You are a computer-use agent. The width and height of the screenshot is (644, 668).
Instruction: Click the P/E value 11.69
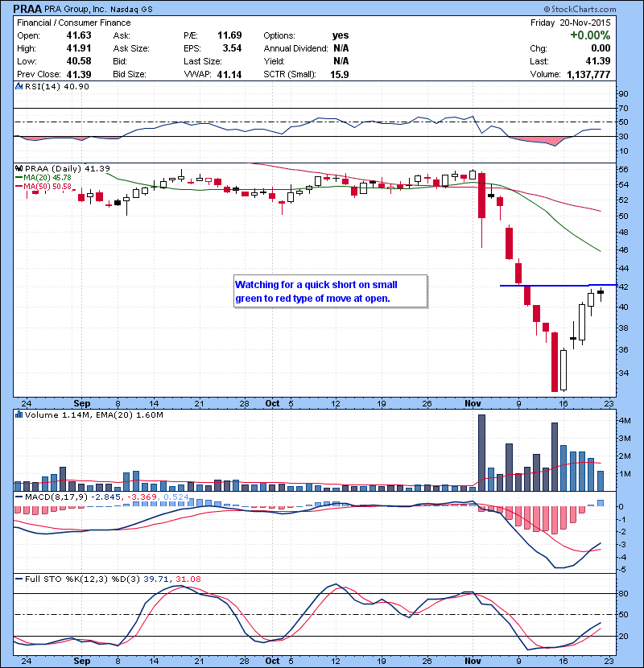coord(229,35)
